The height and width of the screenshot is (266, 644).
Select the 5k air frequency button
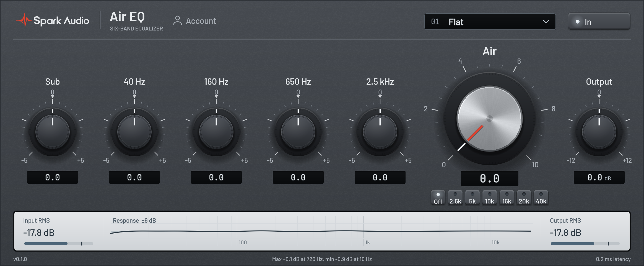point(472,198)
